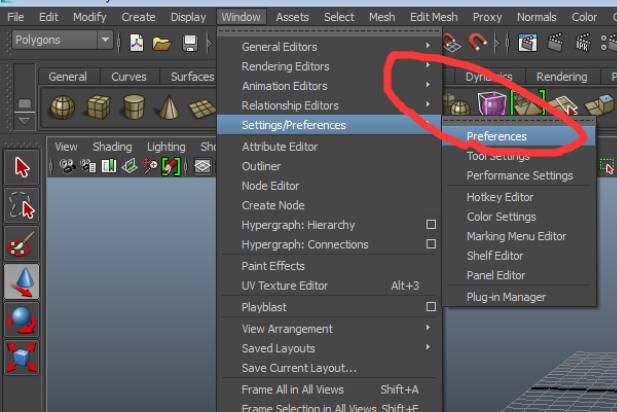Image resolution: width=617 pixels, height=412 pixels.
Task: Click the Render current frame clapper icon
Action: pos(555,42)
